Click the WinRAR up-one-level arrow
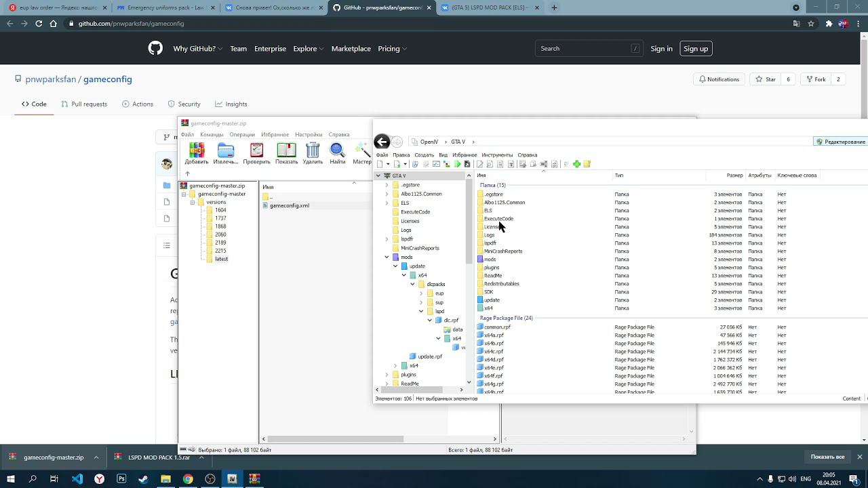The width and height of the screenshot is (868, 488). point(188,174)
